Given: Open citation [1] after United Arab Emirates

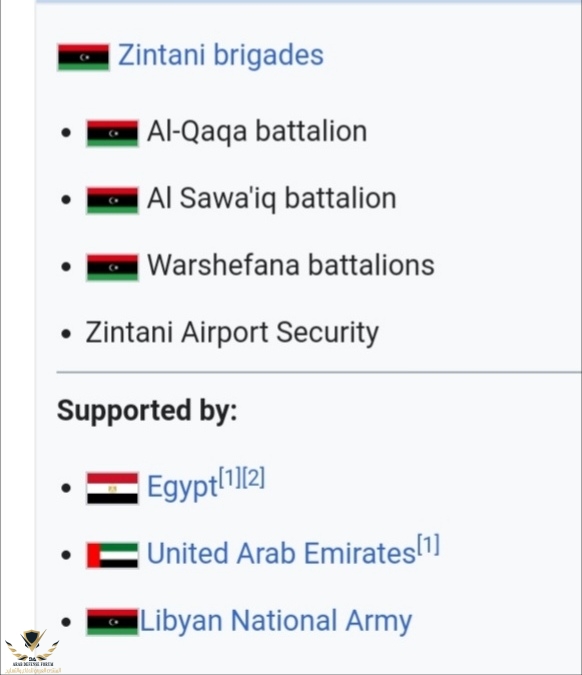Looking at the screenshot, I should coord(428,544).
